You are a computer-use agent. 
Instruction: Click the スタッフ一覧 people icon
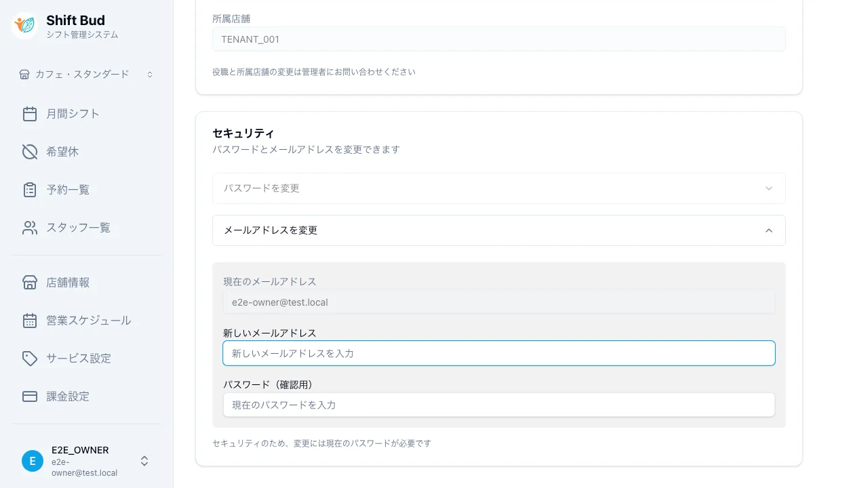click(30, 227)
